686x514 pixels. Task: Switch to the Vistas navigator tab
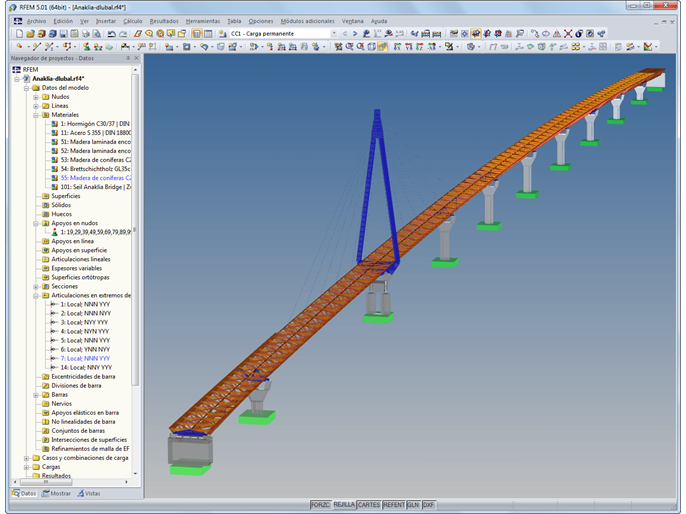(x=89, y=493)
